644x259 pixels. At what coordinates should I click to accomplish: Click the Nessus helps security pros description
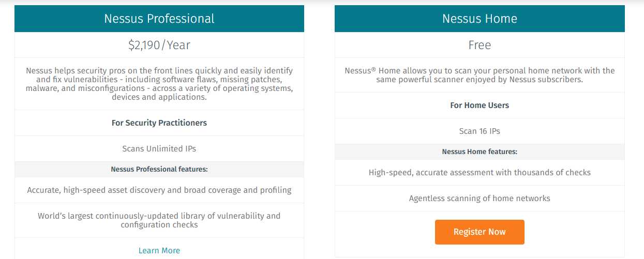point(159,84)
